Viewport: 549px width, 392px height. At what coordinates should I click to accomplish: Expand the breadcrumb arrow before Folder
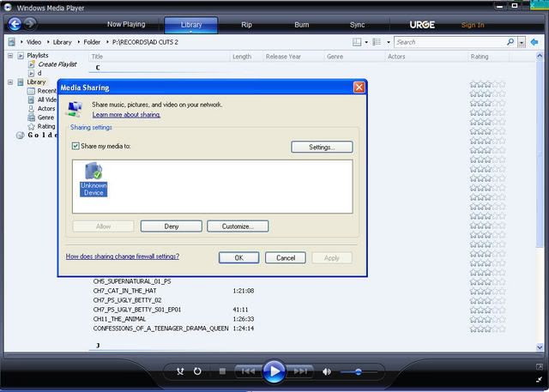click(78, 42)
